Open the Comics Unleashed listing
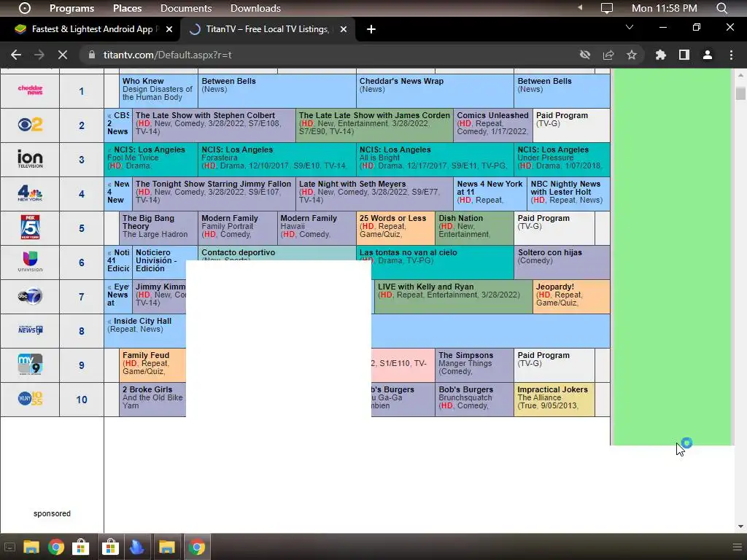 [493, 125]
